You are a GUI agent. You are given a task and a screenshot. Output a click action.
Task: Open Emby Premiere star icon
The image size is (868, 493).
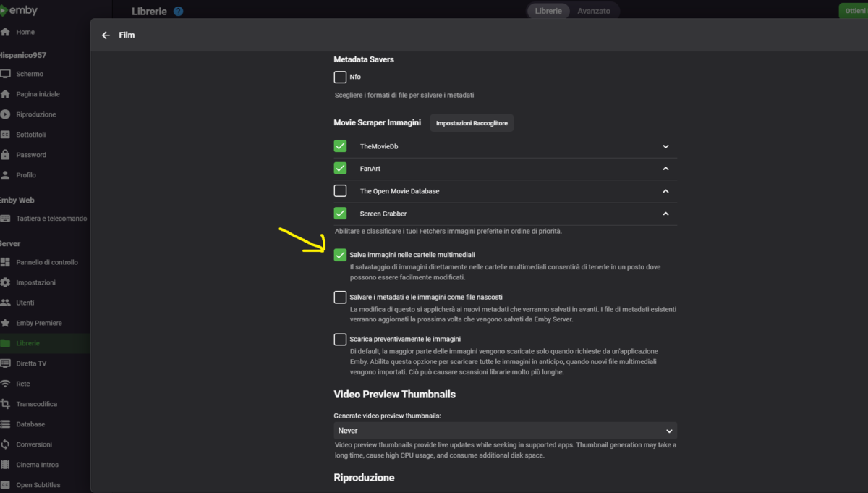tap(6, 323)
